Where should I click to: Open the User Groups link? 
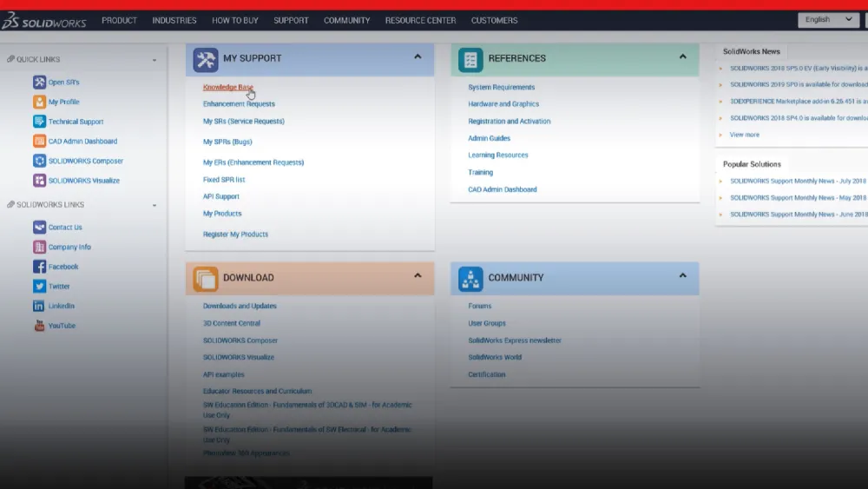[487, 323]
